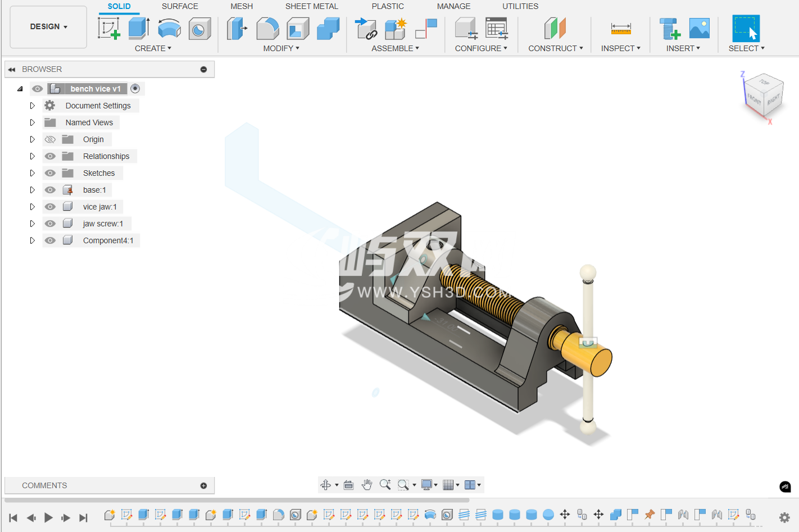
Task: Open display settings dropdown in navigation bar
Action: (x=429, y=485)
